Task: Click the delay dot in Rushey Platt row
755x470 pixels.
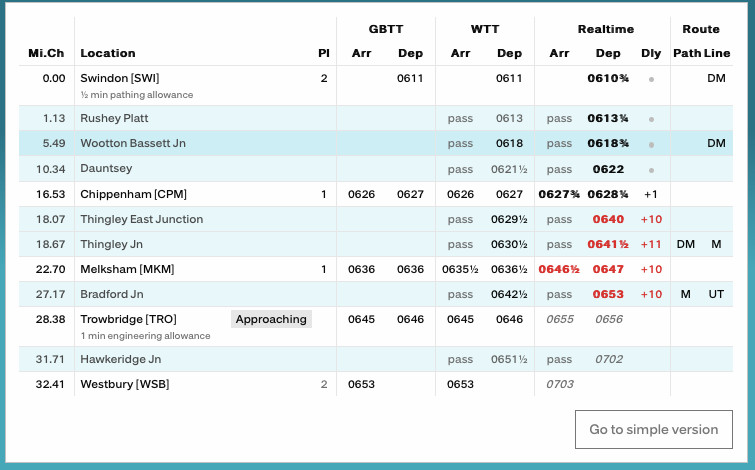Action: (651, 118)
